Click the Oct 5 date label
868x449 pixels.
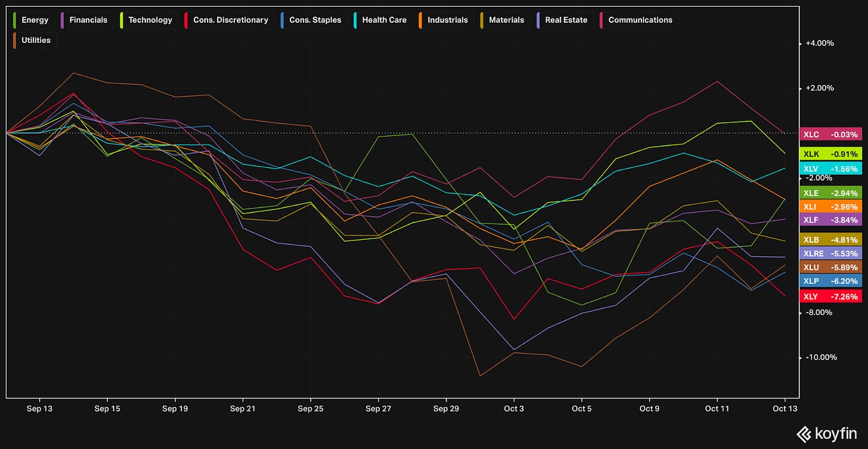tap(581, 408)
